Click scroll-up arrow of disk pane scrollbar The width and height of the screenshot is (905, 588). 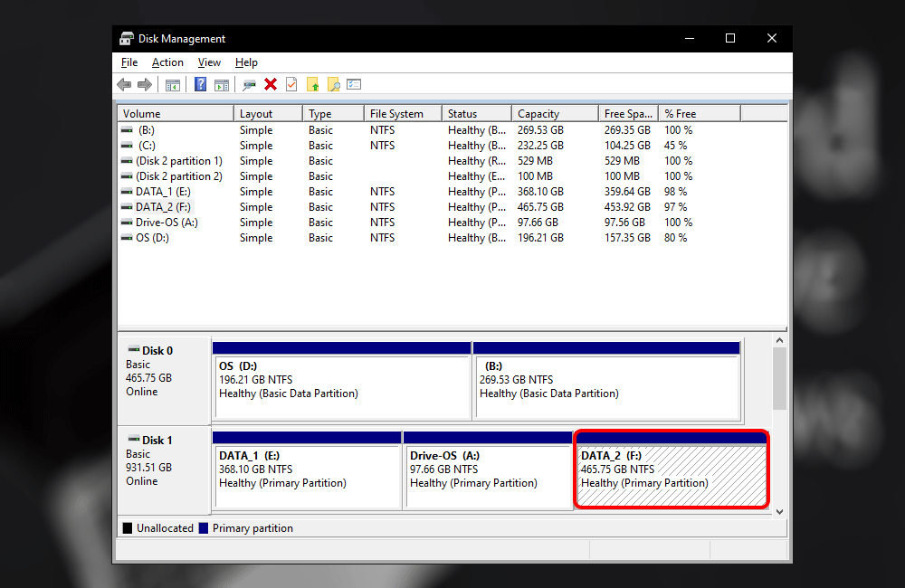tap(780, 341)
